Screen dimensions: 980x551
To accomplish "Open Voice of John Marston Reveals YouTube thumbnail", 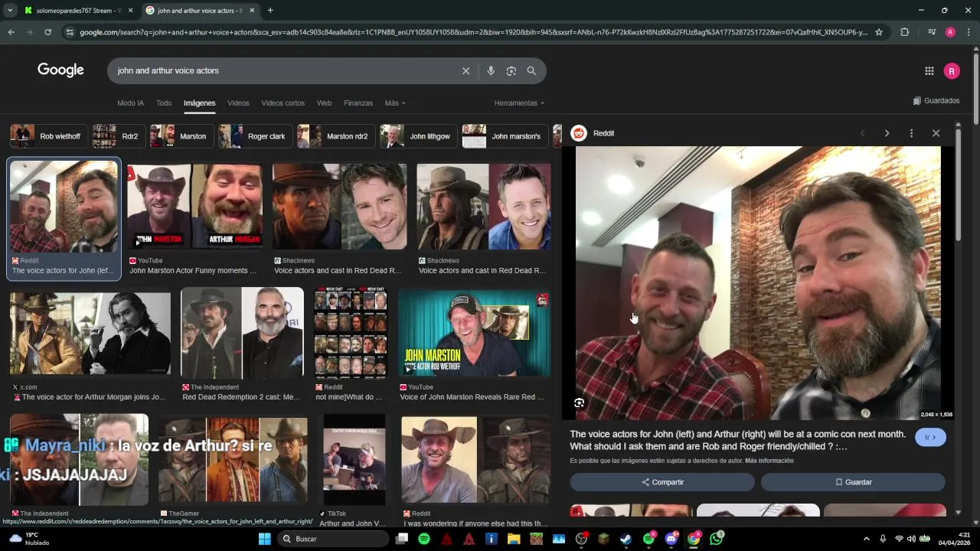I will point(475,333).
